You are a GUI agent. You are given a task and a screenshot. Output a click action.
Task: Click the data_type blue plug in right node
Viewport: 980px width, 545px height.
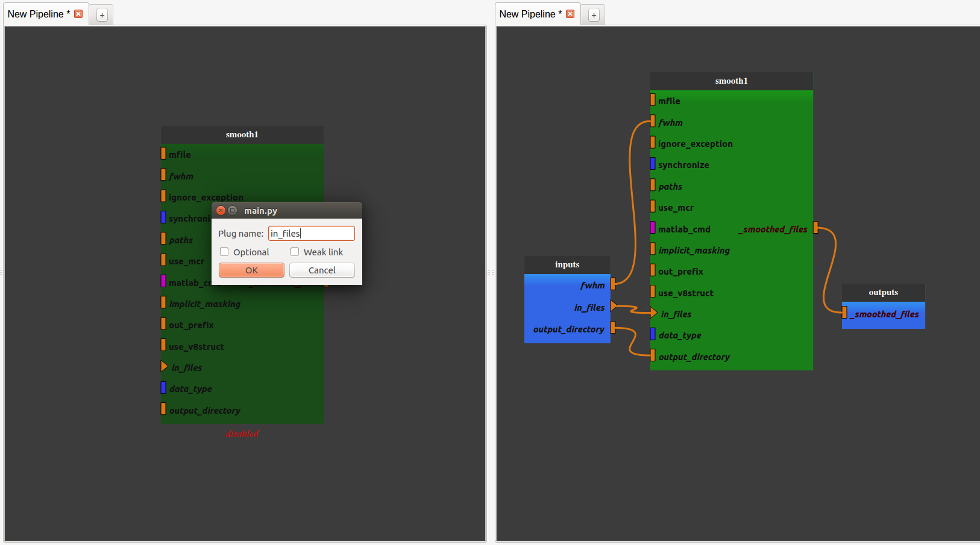pyautogui.click(x=653, y=334)
